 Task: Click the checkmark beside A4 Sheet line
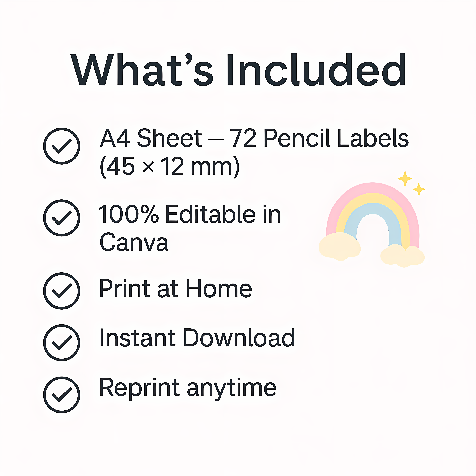coord(62,146)
